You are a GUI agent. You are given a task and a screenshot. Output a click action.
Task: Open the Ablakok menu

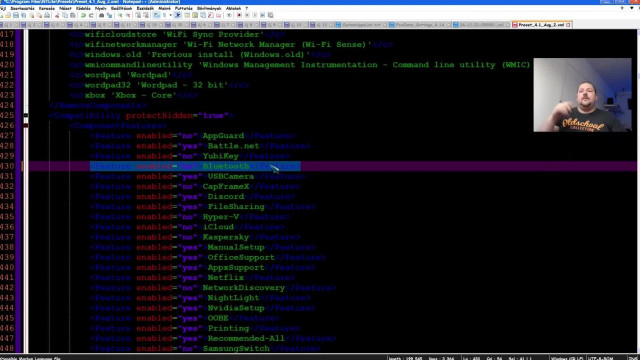tap(233, 8)
